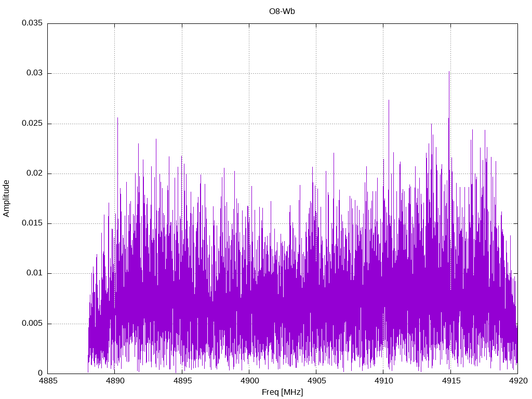Pick the 4900 x-axis tick label
This screenshot has width=532, height=399.
pyautogui.click(x=249, y=381)
